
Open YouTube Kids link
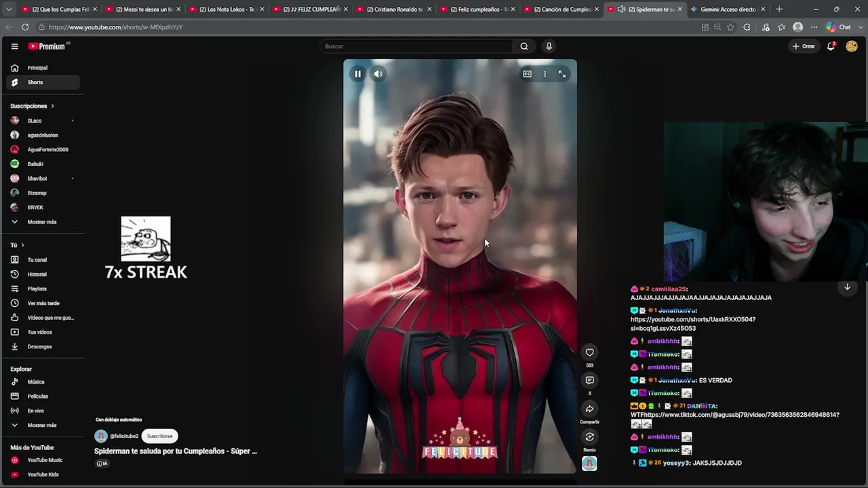(43, 474)
